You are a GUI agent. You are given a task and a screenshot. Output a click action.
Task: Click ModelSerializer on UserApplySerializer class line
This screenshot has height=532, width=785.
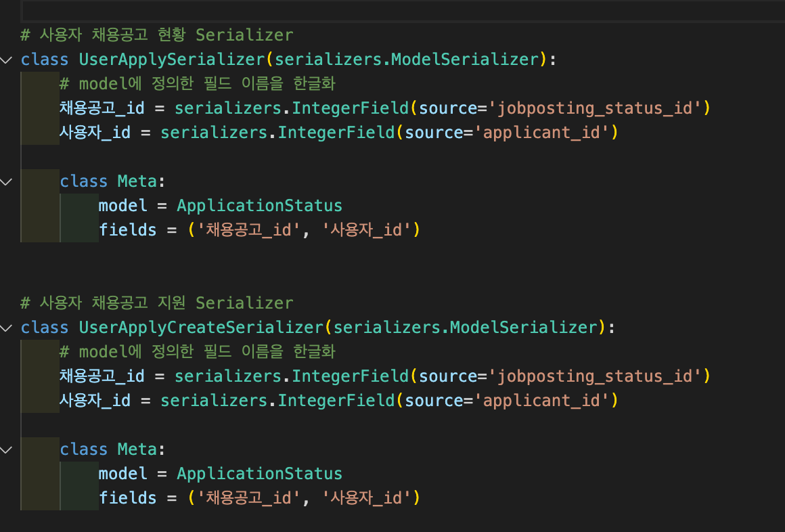point(465,60)
